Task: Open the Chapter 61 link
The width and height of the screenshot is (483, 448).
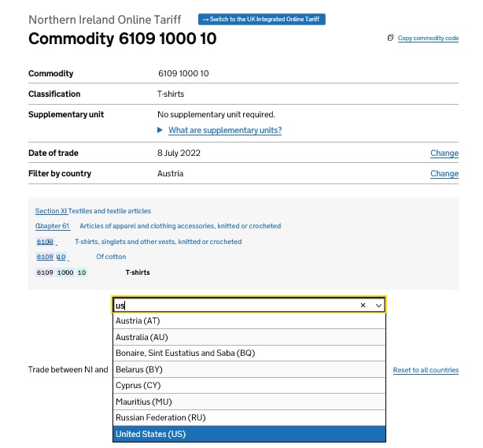Action: (x=53, y=226)
